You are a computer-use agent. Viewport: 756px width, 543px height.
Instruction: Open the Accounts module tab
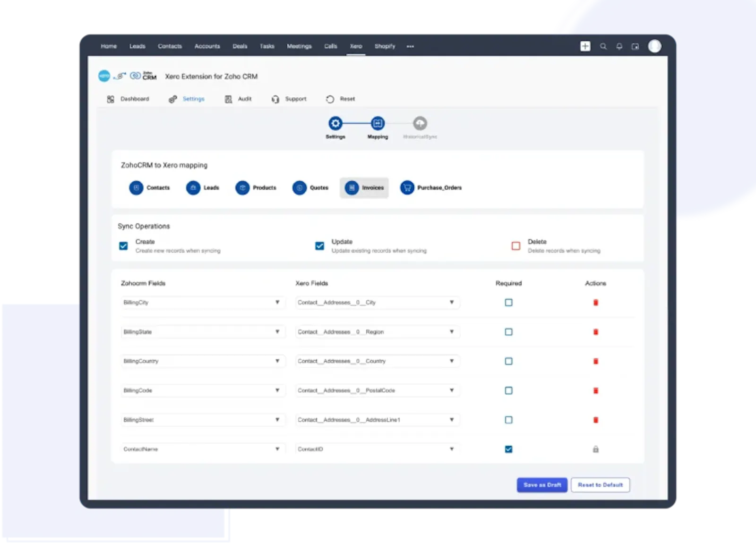[207, 46]
